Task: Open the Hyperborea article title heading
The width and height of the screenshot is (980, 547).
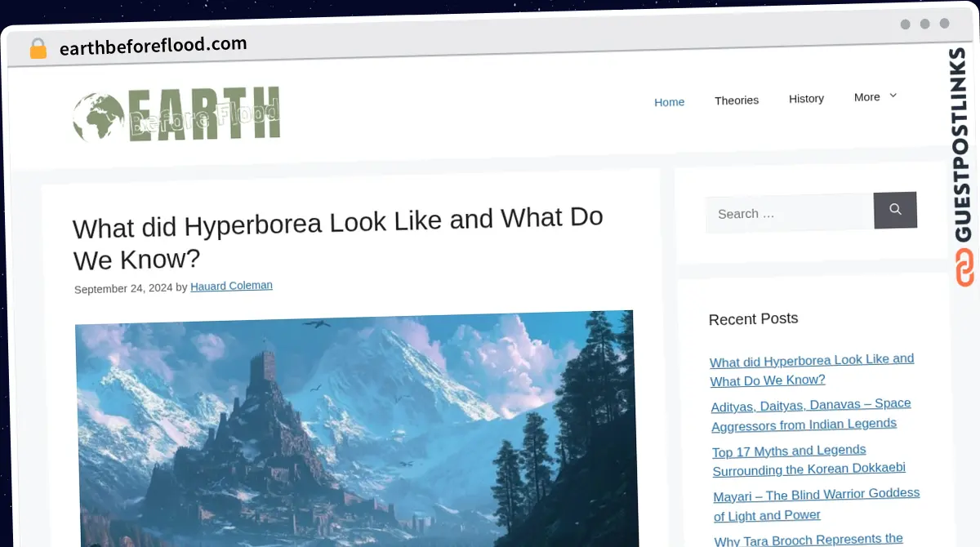Action: pos(337,238)
